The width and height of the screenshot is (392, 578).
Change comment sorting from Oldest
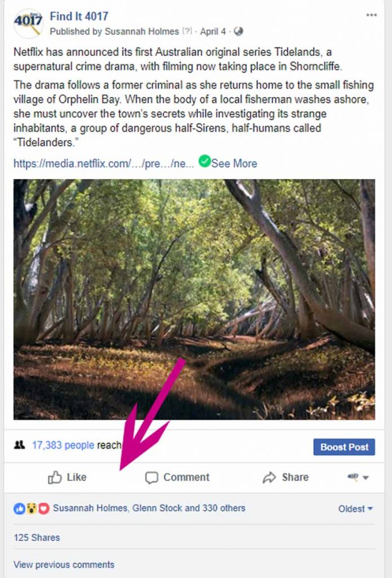[x=355, y=509]
